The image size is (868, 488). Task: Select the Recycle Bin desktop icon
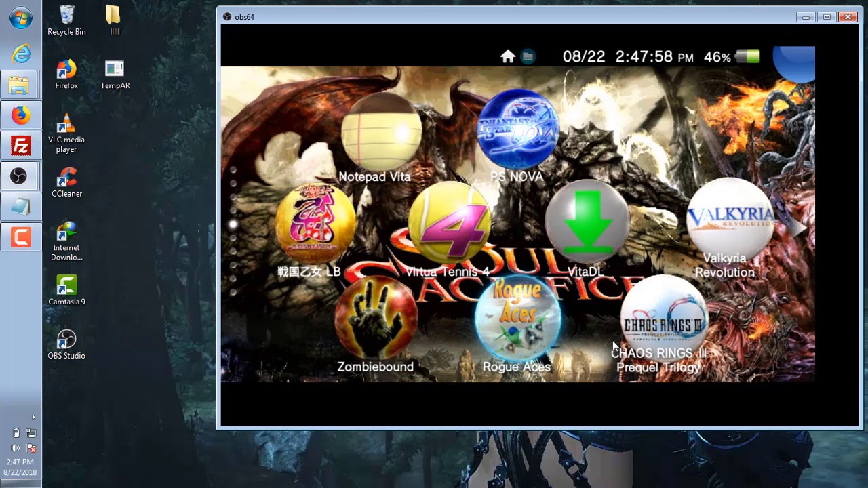coord(66,20)
